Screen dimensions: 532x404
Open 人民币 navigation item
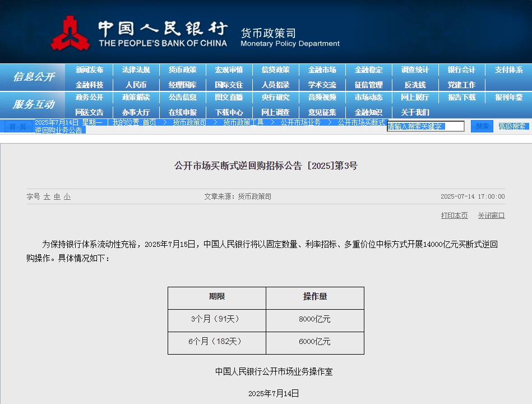tap(136, 85)
